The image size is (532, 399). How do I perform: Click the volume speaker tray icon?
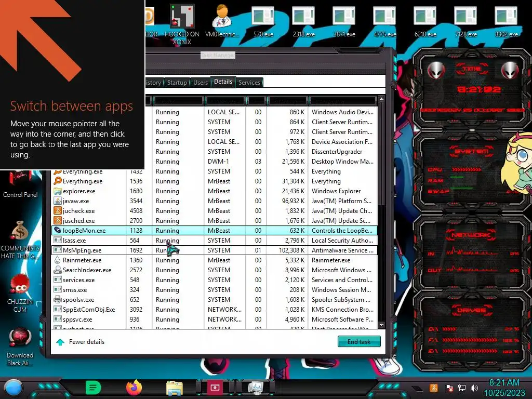click(474, 388)
